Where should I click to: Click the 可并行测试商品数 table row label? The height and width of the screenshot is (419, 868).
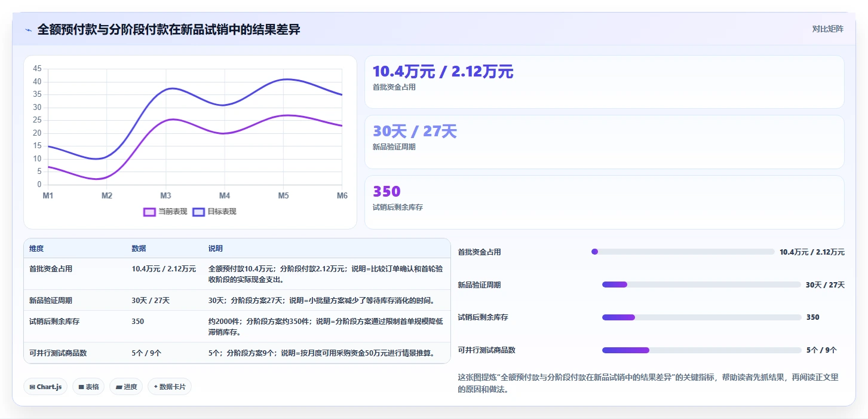pyautogui.click(x=58, y=353)
